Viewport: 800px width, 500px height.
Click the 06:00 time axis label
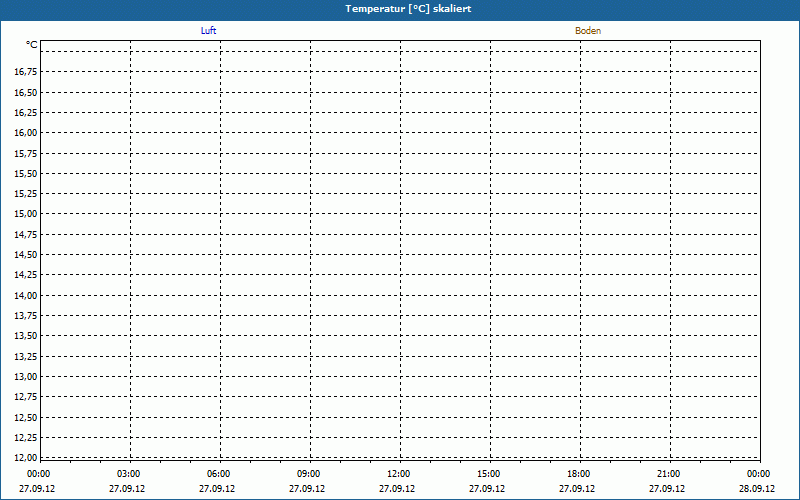(218, 474)
